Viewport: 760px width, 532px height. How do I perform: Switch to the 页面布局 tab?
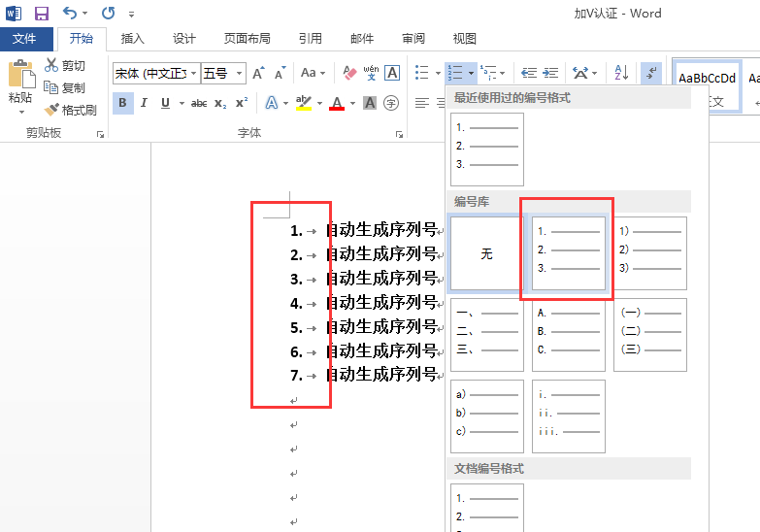pos(247,39)
